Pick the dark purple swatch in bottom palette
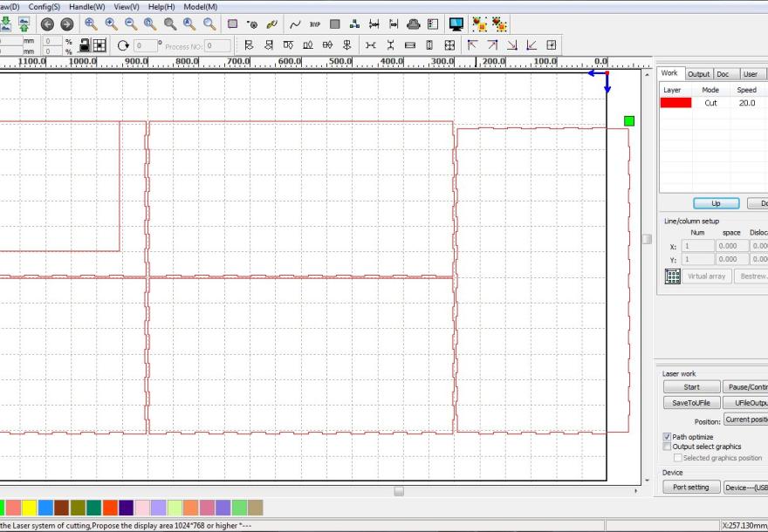The image size is (768, 532). tap(126, 508)
